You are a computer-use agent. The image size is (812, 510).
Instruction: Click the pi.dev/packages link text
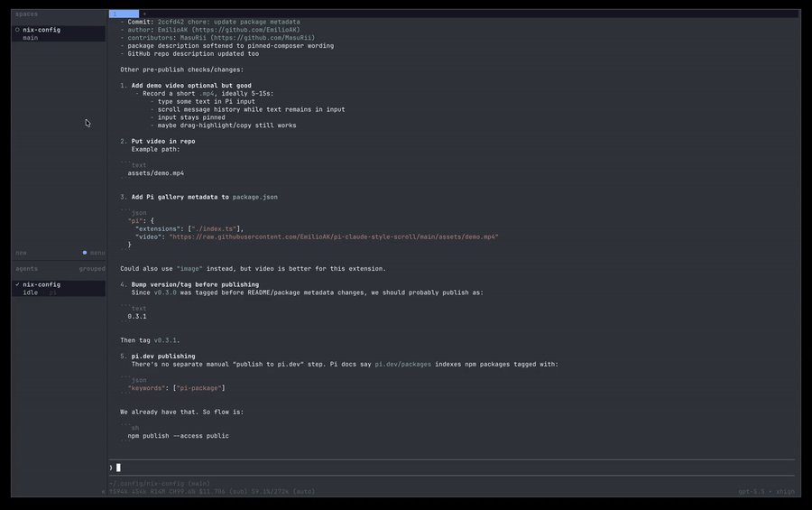click(403, 365)
